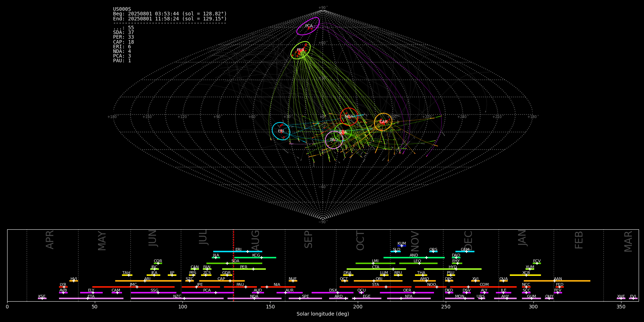
Task: Click the "US000S" station title text
Action: (122, 9)
